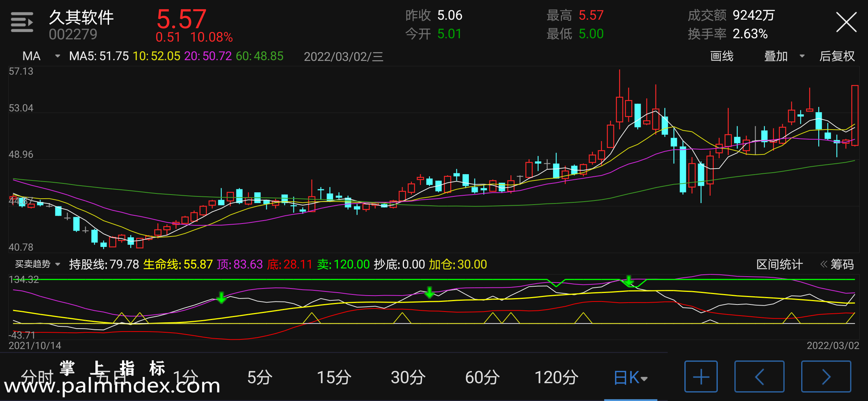Go to previous stock with left arrow
This screenshot has width=868, height=401.
point(759,377)
